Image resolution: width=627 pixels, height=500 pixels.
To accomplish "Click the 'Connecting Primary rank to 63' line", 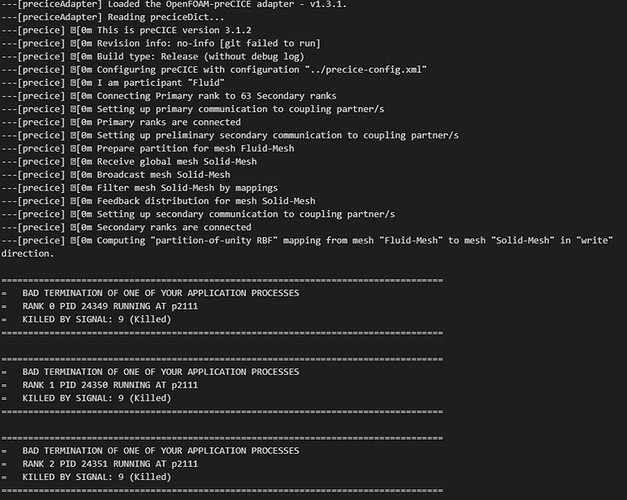I will tap(168, 96).
